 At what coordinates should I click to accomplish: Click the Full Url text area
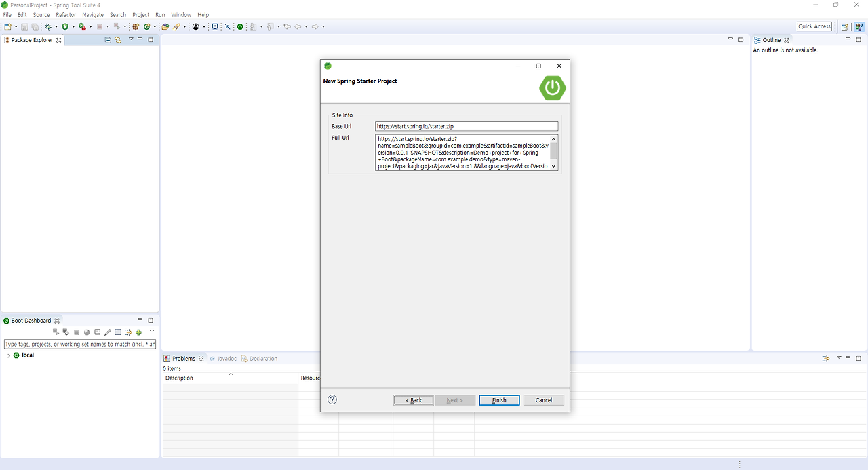(x=467, y=153)
